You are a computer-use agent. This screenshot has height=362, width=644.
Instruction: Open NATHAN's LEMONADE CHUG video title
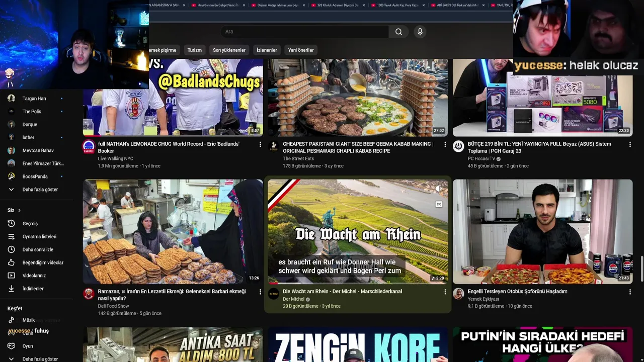coord(169,147)
